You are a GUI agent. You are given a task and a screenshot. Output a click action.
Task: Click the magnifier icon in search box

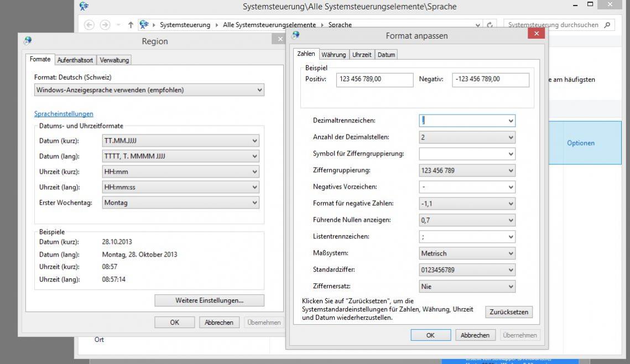(607, 25)
